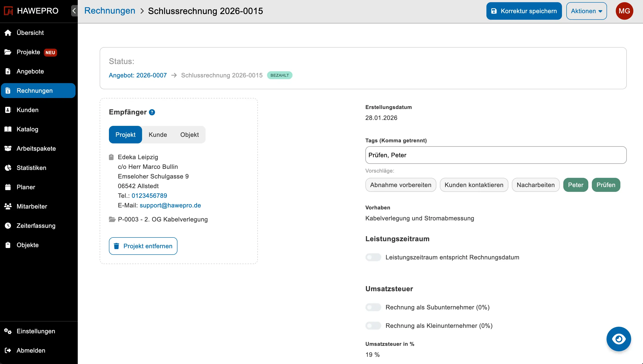Image resolution: width=643 pixels, height=364 pixels.
Task: Click the Empfänger help question mark icon
Action: (152, 112)
